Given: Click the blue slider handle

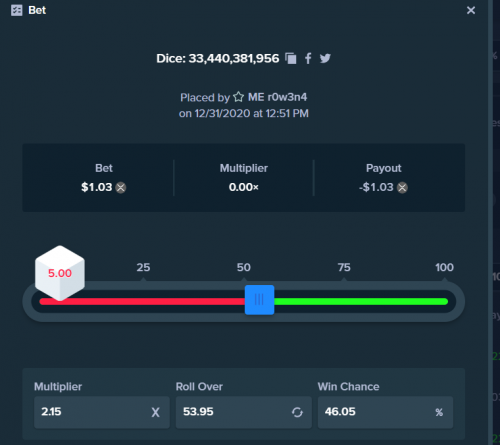Looking at the screenshot, I should [259, 300].
